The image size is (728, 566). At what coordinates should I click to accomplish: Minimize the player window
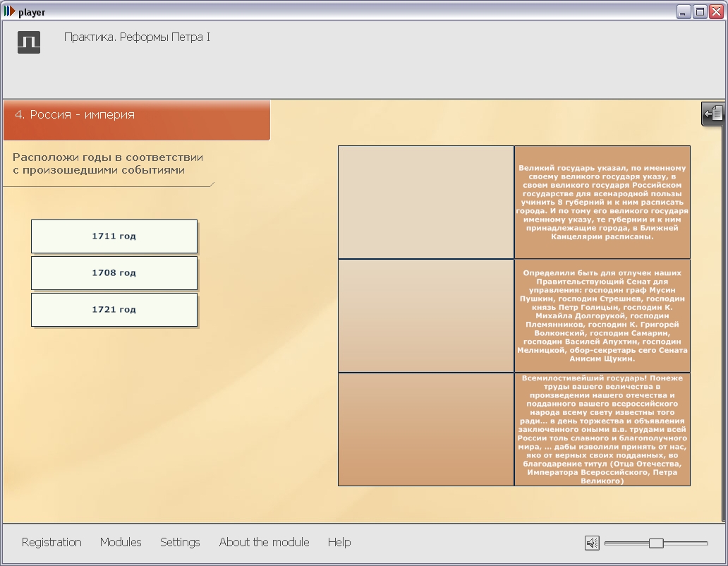click(x=683, y=11)
